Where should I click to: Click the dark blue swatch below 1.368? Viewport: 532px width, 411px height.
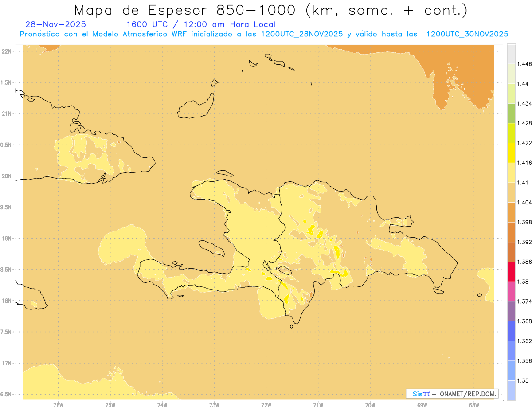pos(511,331)
